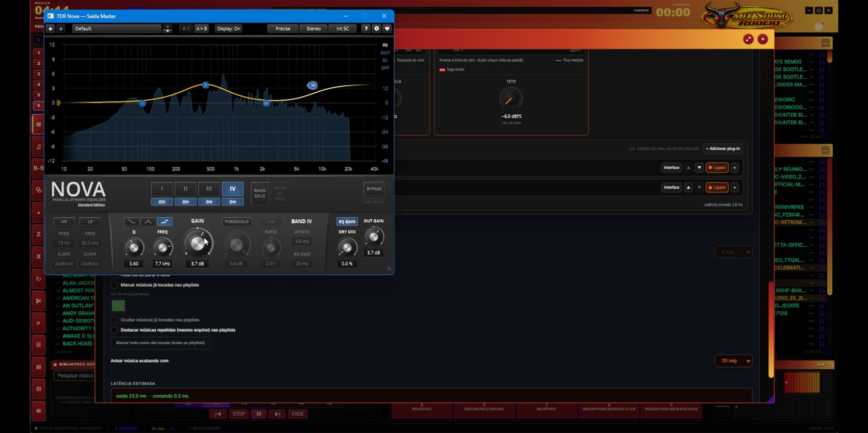Image resolution: width=868 pixels, height=433 pixels.
Task: Select band III tab button
Action: click(x=209, y=189)
